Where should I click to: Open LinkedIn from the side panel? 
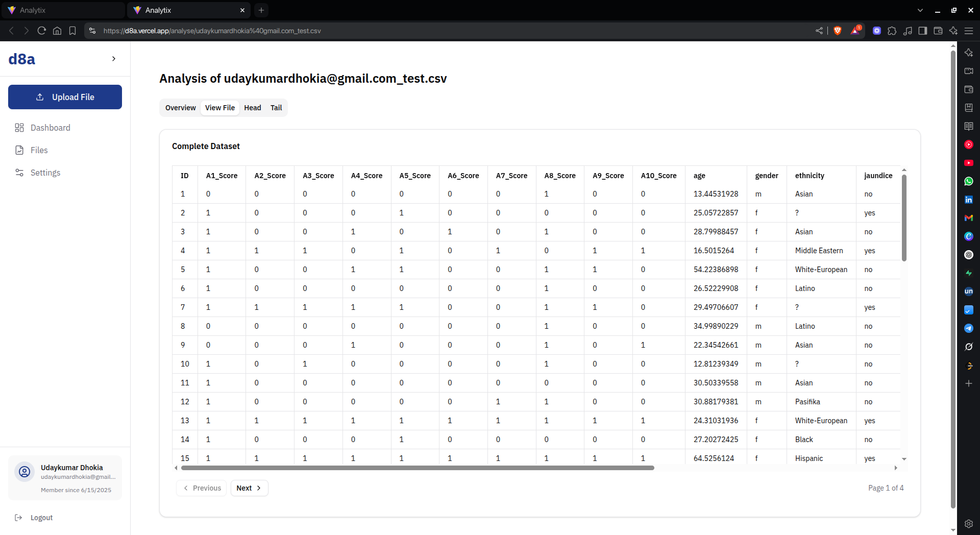point(969,200)
